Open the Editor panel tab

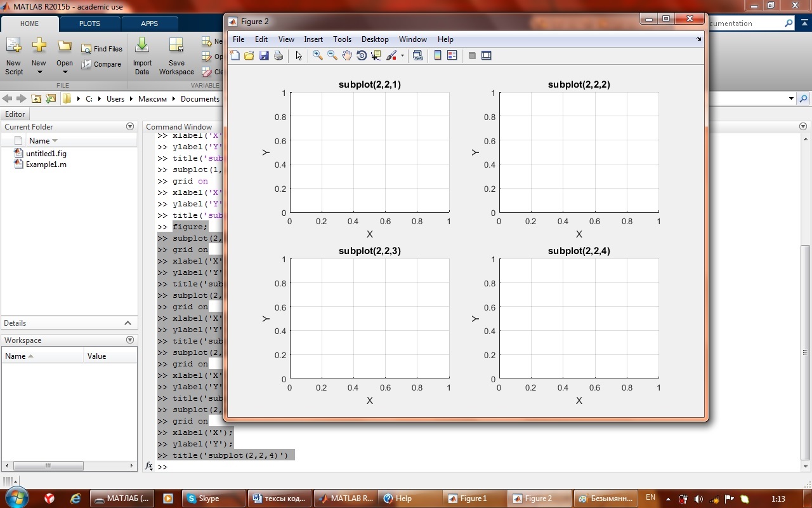15,114
